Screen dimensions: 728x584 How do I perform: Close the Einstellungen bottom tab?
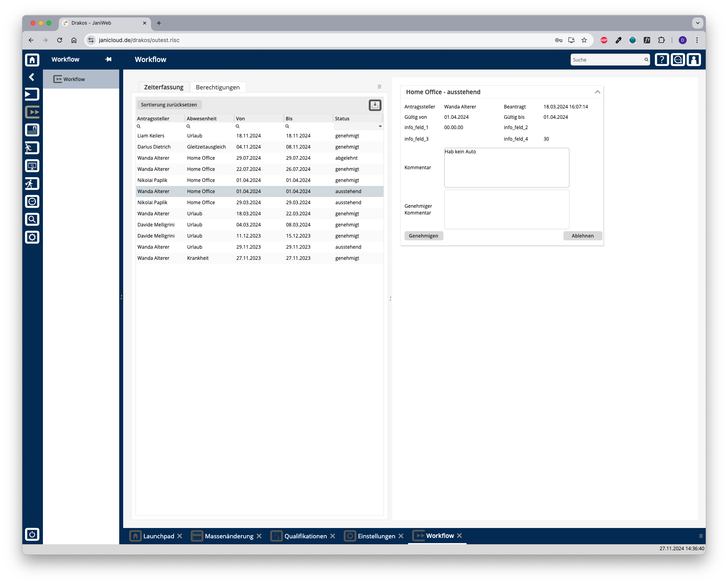(x=401, y=536)
